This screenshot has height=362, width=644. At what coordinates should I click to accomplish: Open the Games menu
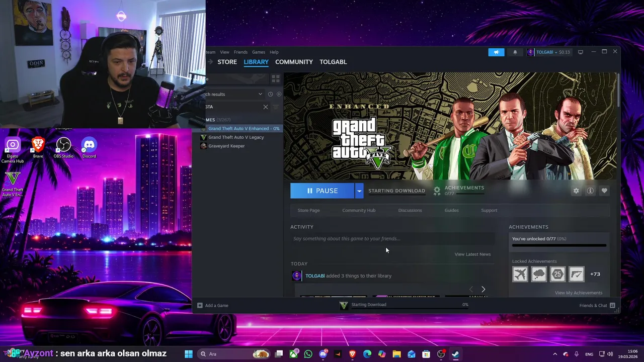point(259,52)
